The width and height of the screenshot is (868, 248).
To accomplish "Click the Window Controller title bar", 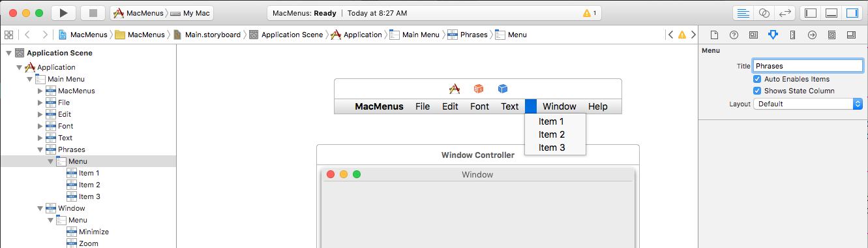I will tap(478, 155).
